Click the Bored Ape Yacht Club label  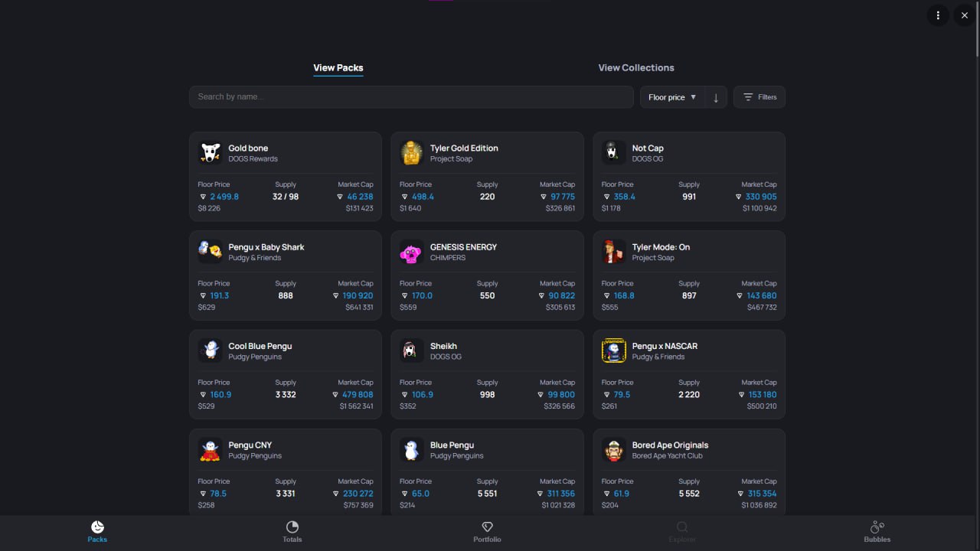(668, 456)
